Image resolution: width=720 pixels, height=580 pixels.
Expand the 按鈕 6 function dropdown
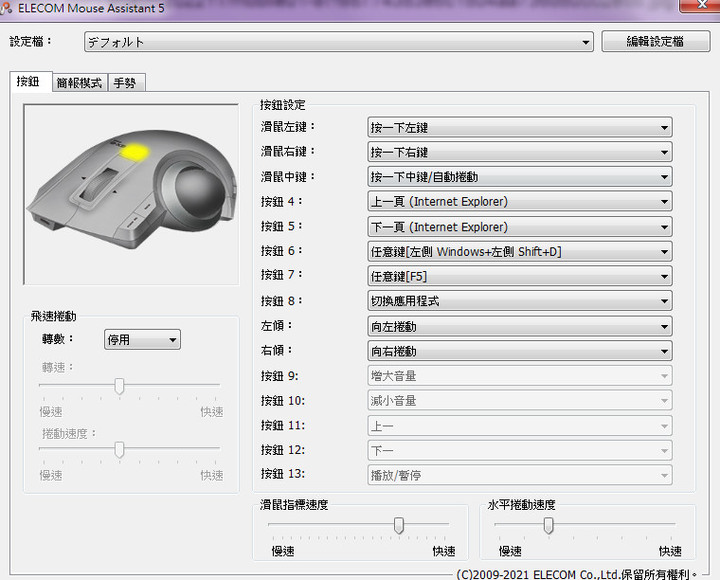[520, 252]
